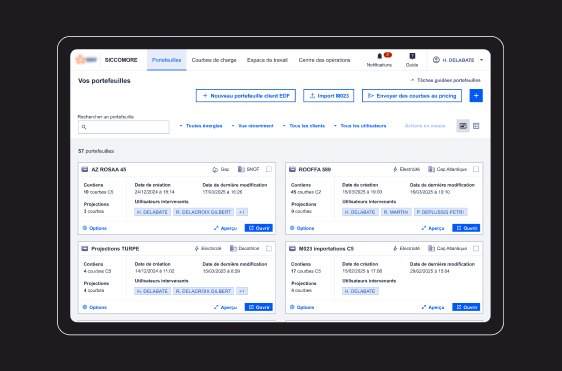Switch to Courbes de charge tab
This screenshot has width=562, height=371.
[x=214, y=60]
